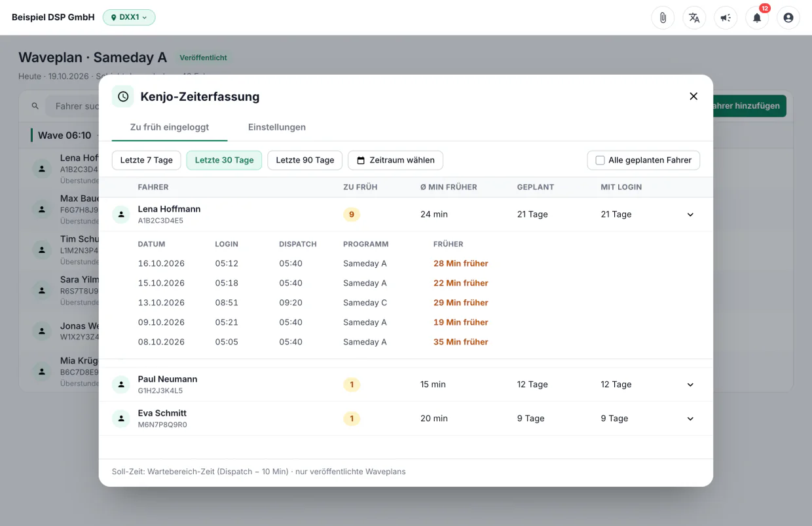
Task: Switch to the Einstellungen tab
Action: coord(277,127)
